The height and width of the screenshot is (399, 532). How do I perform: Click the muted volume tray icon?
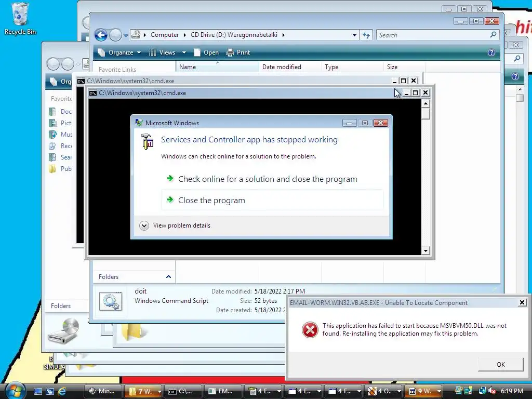point(493,391)
